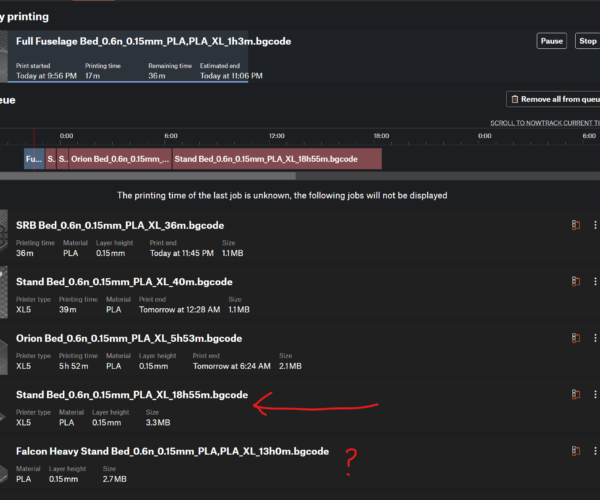Image resolution: width=600 pixels, height=500 pixels.
Task: Select the Orion Bed block on the timeline
Action: [120, 159]
